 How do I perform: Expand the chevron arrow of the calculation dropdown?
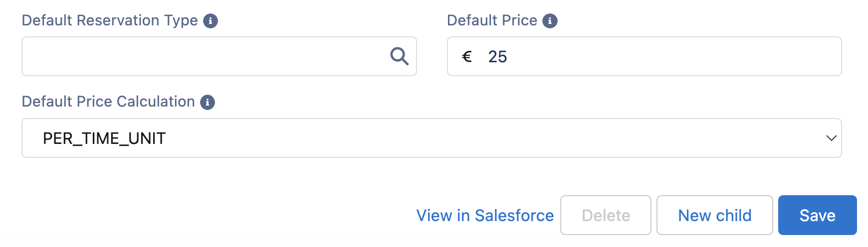(831, 138)
